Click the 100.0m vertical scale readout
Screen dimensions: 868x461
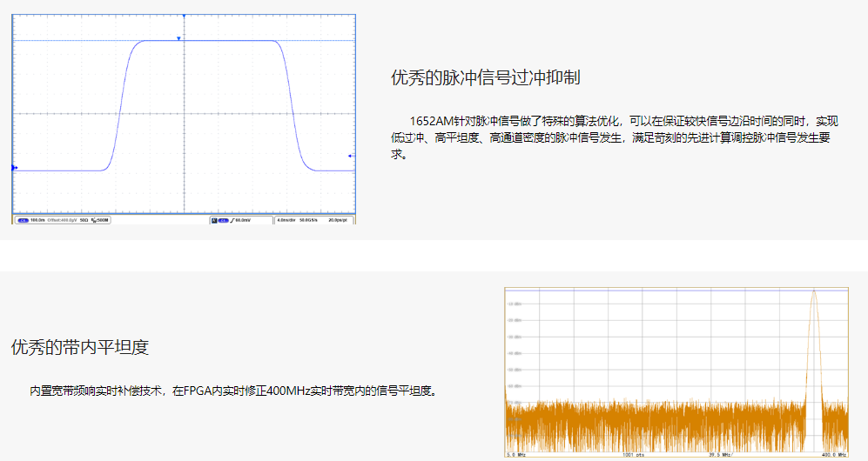point(37,220)
